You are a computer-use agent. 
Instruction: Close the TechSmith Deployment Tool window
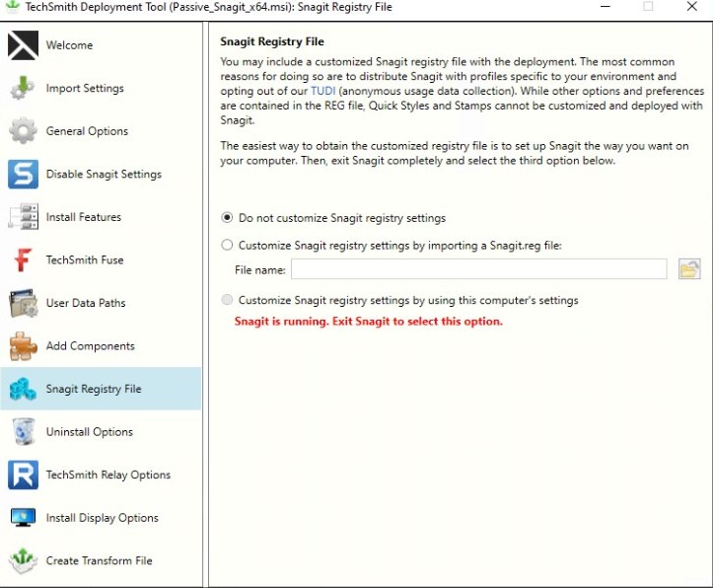691,7
